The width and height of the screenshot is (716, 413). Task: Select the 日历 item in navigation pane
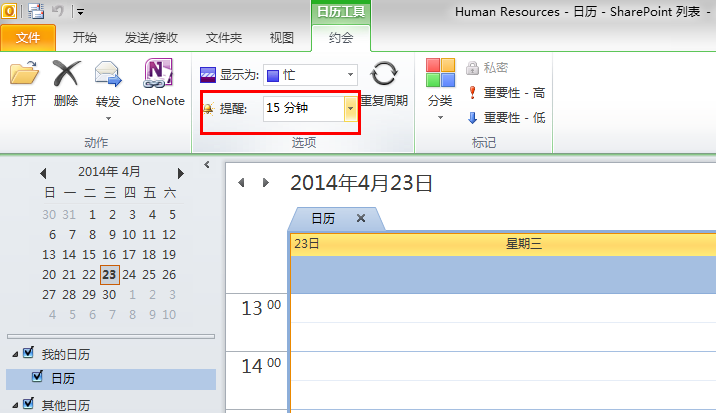tap(111, 379)
